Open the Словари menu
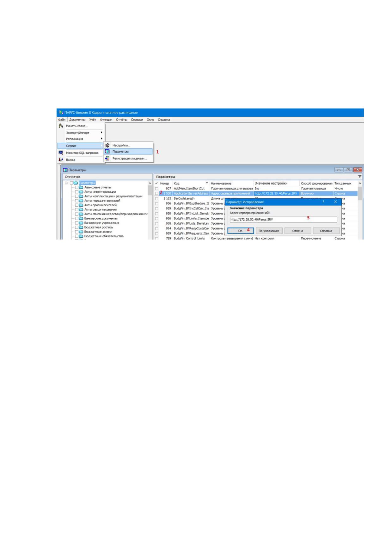This screenshot has height=555, width=392. [137, 120]
